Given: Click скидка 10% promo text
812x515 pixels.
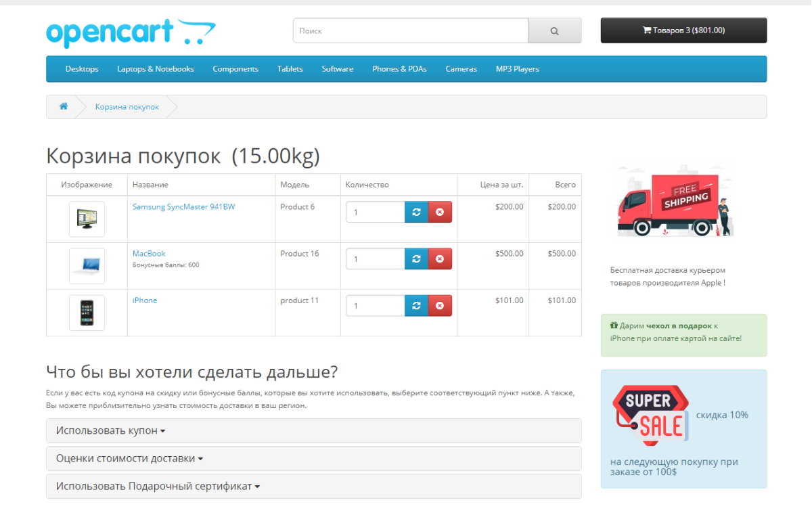Looking at the screenshot, I should coord(722,415).
